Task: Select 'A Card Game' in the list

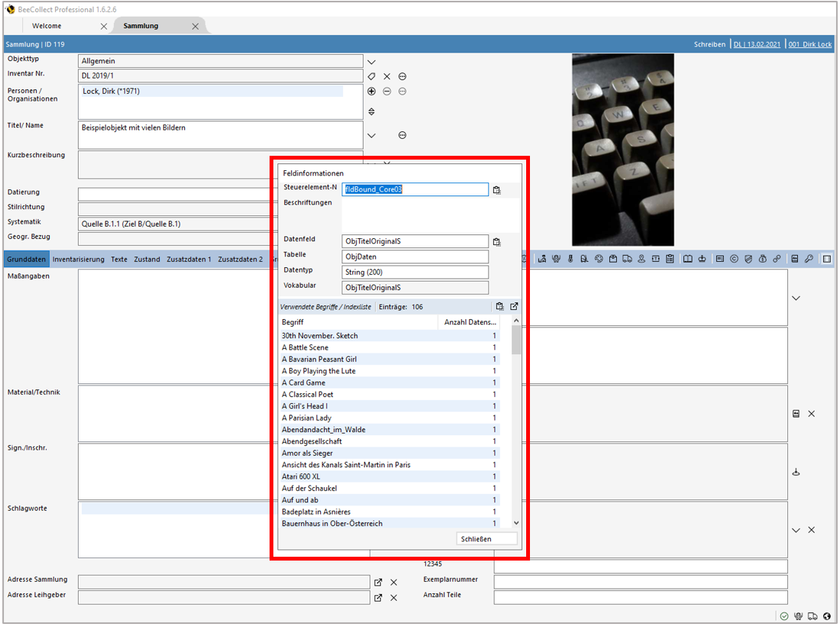Action: point(303,383)
